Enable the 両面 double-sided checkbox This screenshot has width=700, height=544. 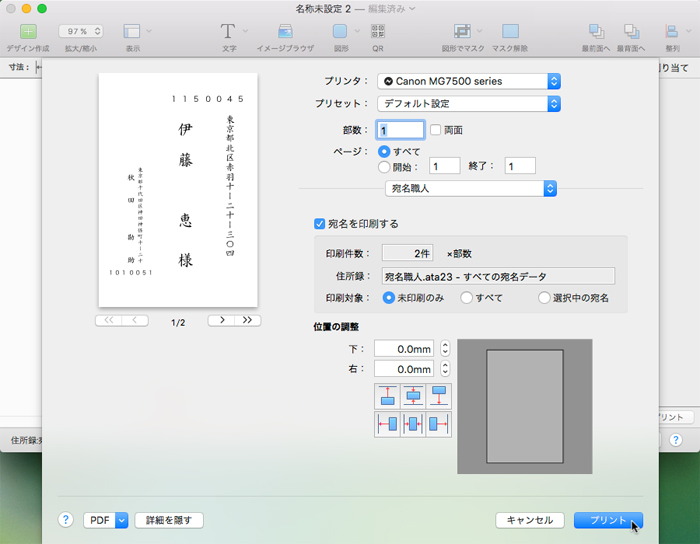point(435,130)
